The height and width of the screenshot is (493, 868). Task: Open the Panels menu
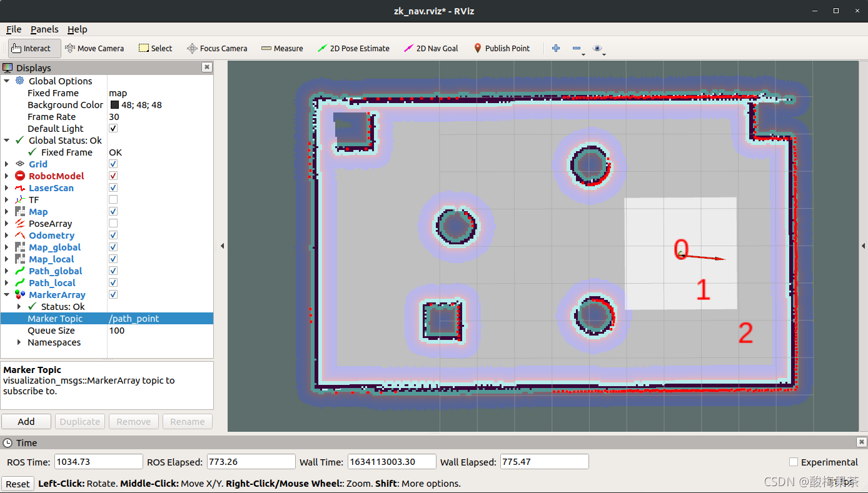[44, 29]
